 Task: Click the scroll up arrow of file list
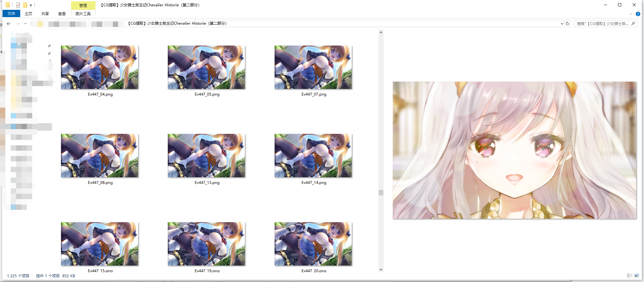click(381, 32)
